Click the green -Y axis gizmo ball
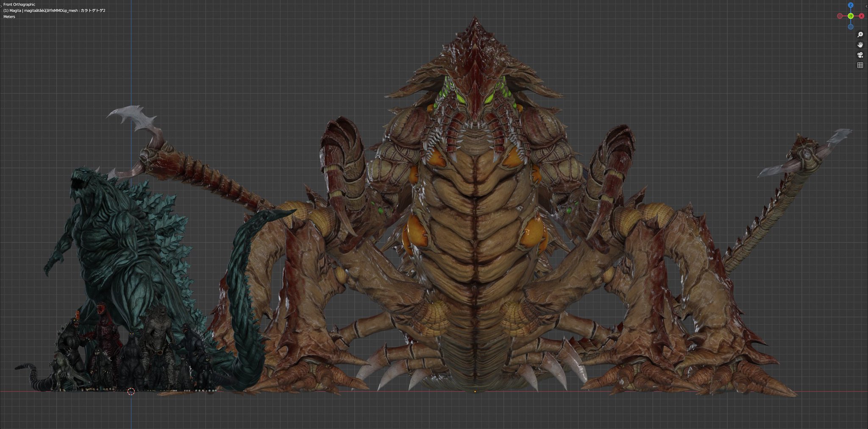868x429 pixels. click(x=850, y=16)
